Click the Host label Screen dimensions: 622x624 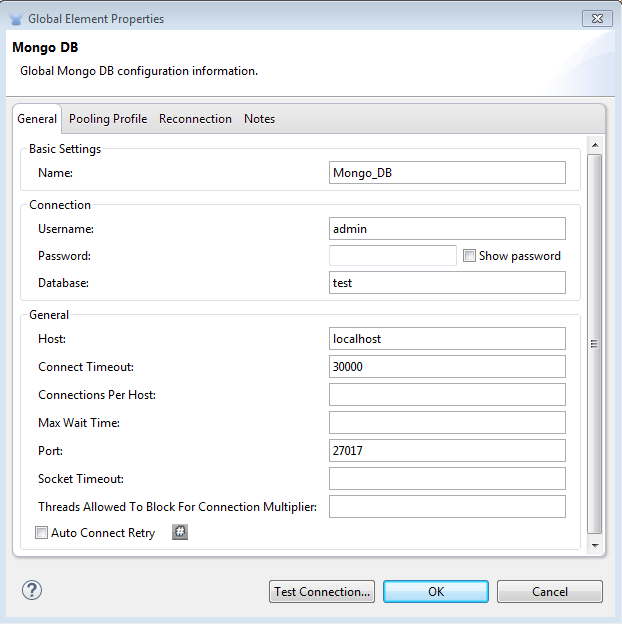point(52,339)
